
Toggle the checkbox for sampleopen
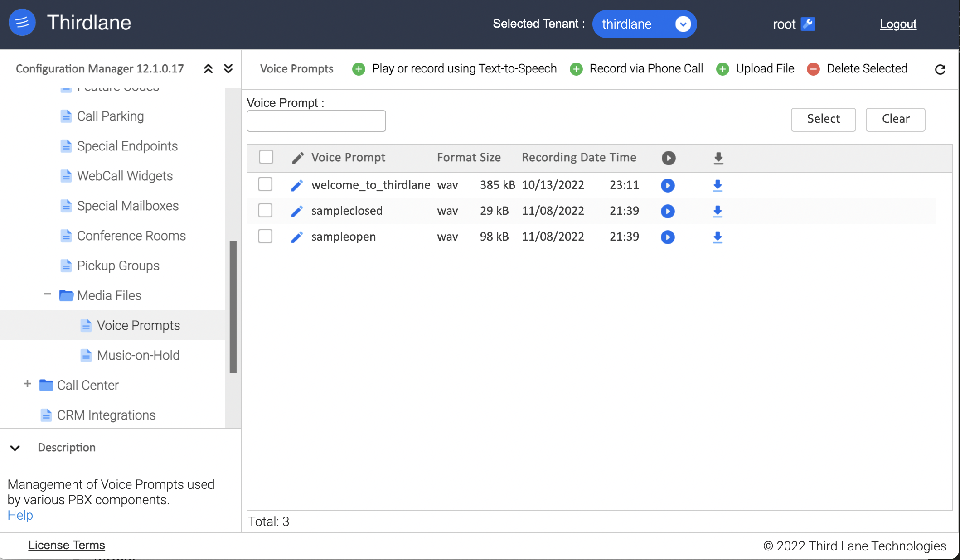(x=266, y=236)
